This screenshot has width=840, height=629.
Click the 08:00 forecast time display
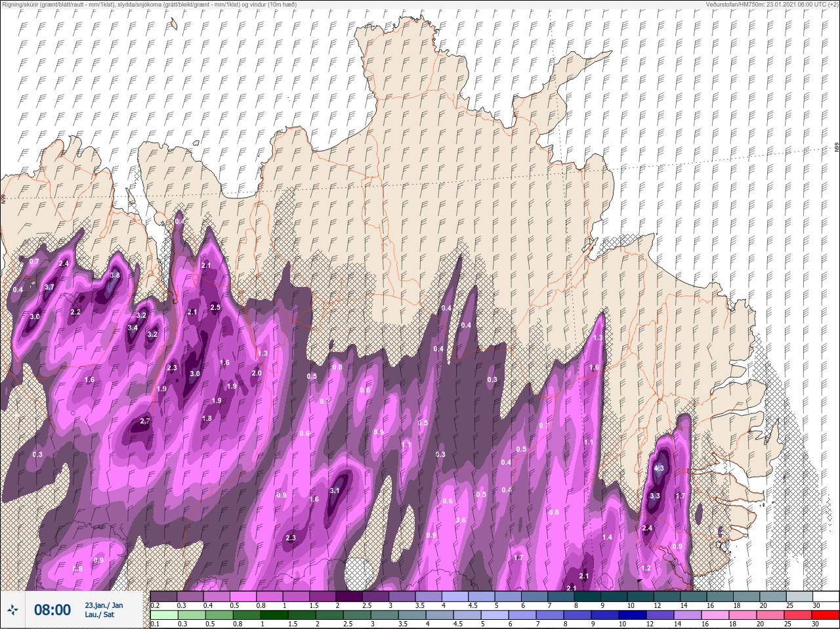coord(52,610)
